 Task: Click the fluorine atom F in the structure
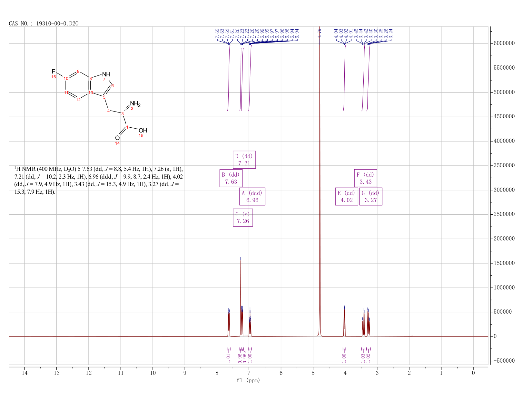tap(54, 71)
